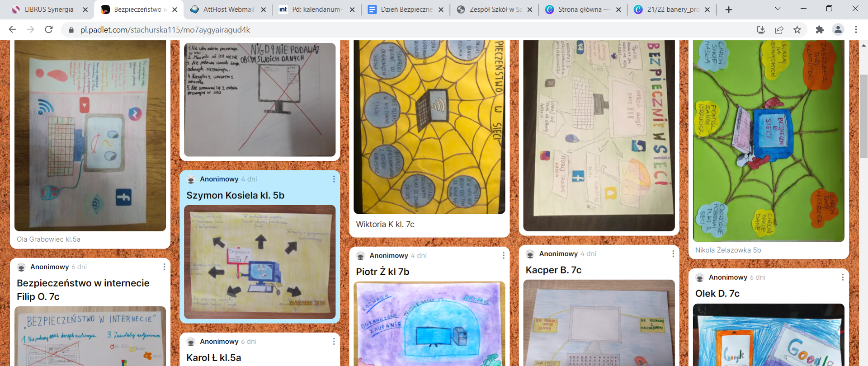Switch to the LIBRUS Synergia tab

(x=49, y=9)
